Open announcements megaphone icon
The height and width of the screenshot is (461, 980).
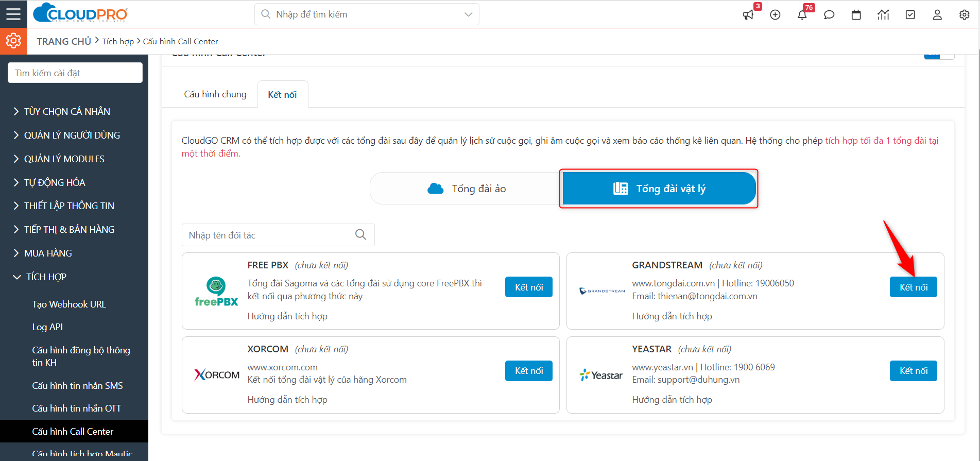[748, 15]
